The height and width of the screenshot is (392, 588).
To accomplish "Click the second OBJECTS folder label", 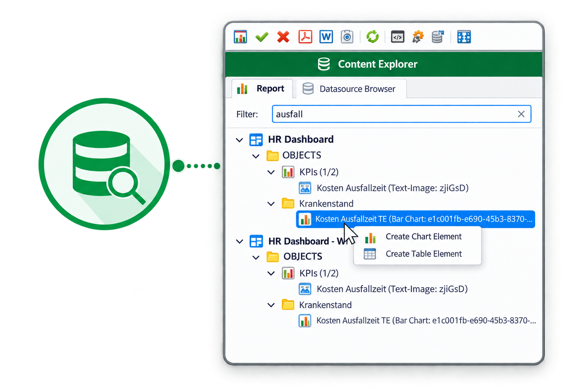I will click(303, 256).
